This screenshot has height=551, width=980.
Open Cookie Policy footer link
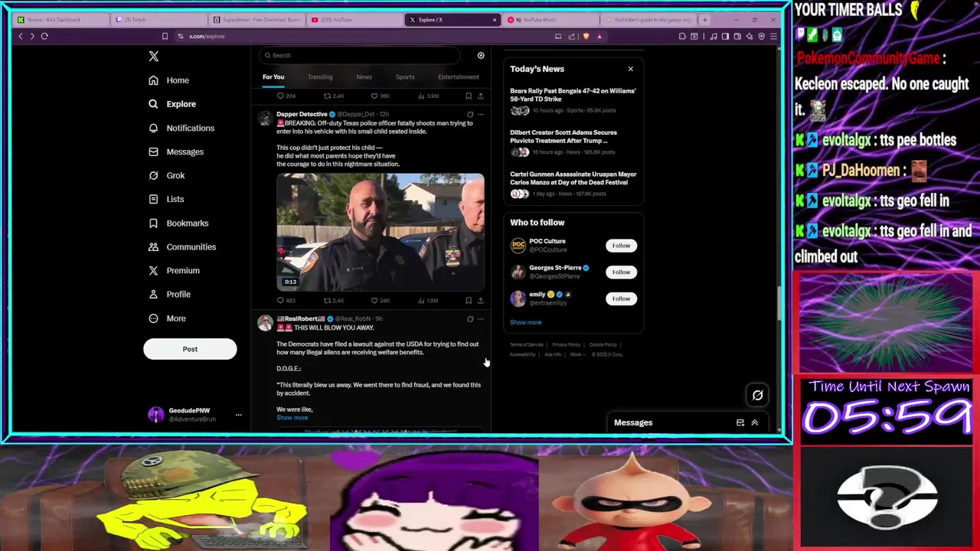pyautogui.click(x=603, y=344)
